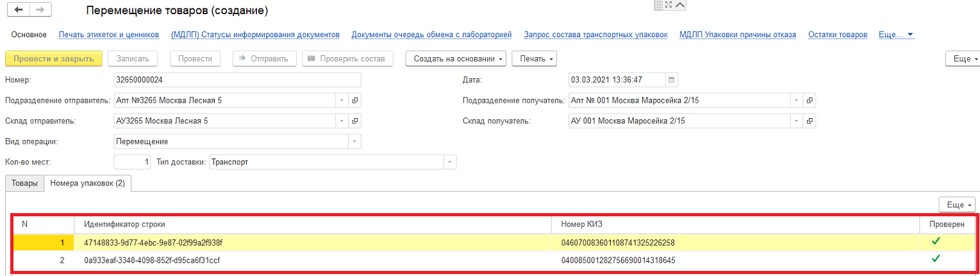Switch to the Товары tab
This screenshot has height=276, width=980.
(x=24, y=183)
